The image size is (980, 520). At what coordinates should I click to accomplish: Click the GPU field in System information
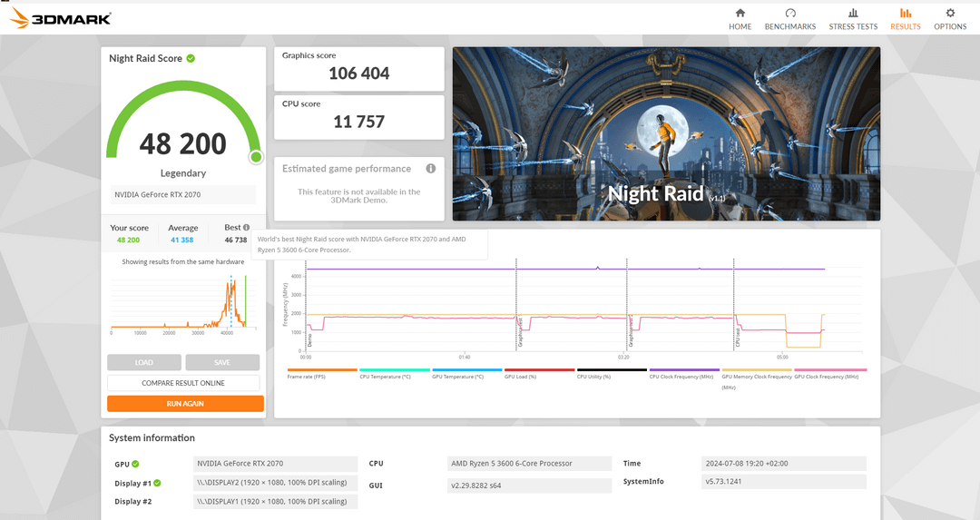coord(275,464)
